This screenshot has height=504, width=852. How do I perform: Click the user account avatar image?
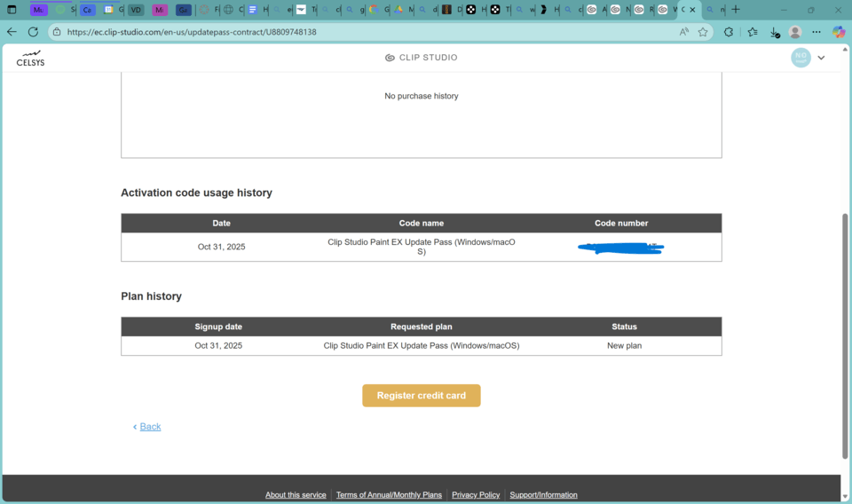tap(801, 58)
